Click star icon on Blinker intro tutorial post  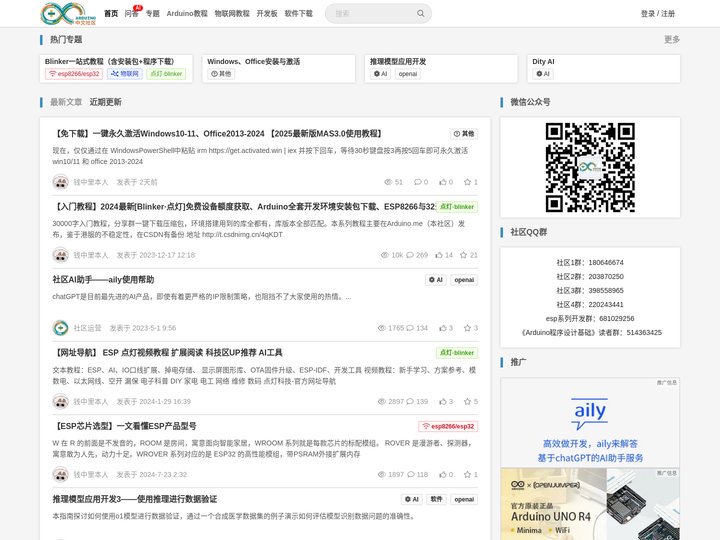point(464,255)
